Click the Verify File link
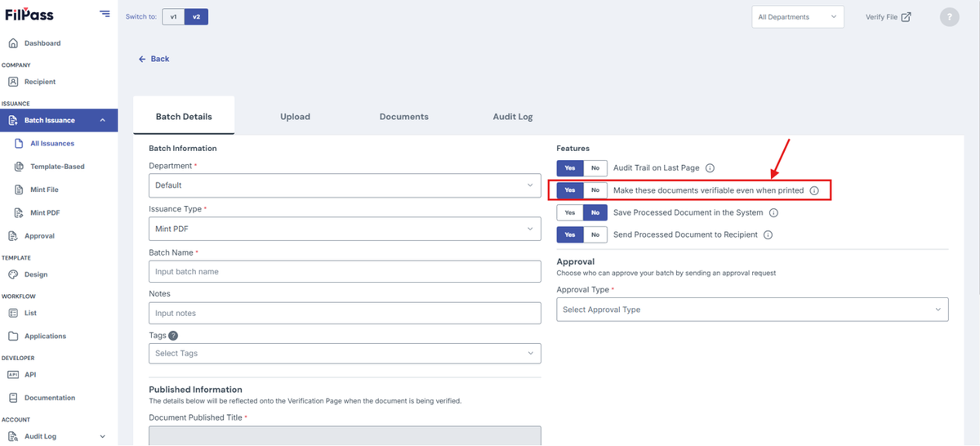The image size is (980, 446). (x=889, y=17)
